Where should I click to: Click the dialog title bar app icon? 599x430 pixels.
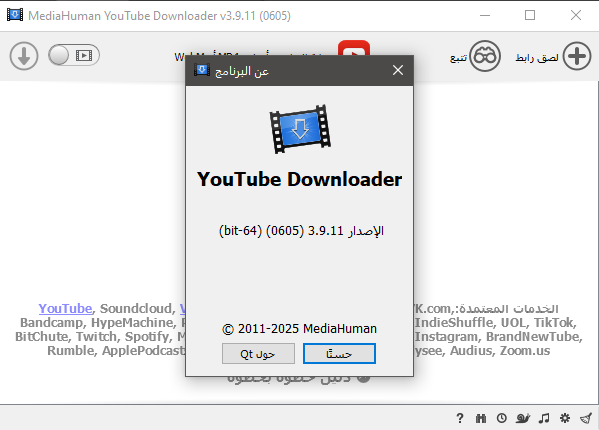coord(202,70)
